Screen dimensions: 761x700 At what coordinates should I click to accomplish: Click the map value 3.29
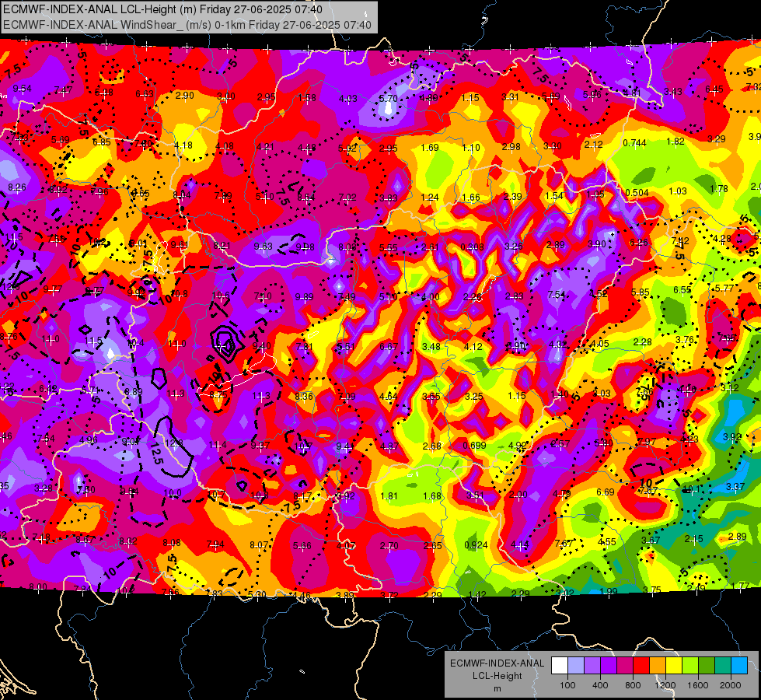pos(717,139)
